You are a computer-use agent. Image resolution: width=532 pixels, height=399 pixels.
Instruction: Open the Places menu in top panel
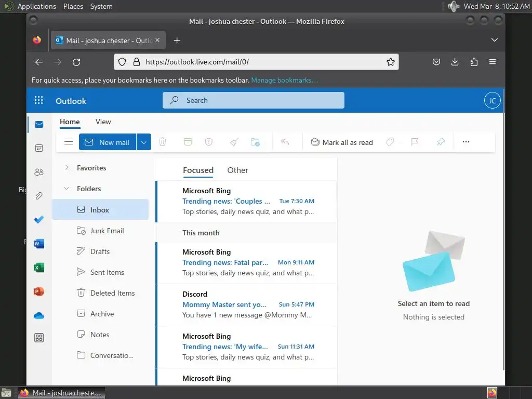73,6
